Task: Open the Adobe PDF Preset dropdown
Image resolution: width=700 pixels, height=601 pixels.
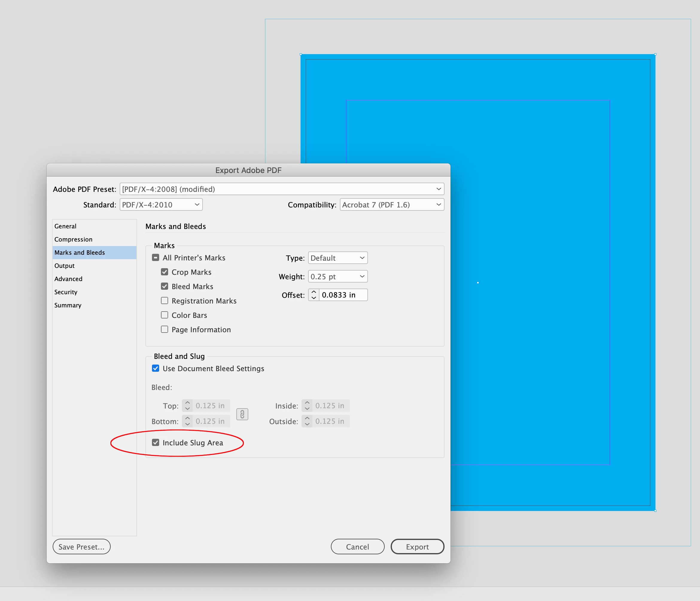Action: 281,189
